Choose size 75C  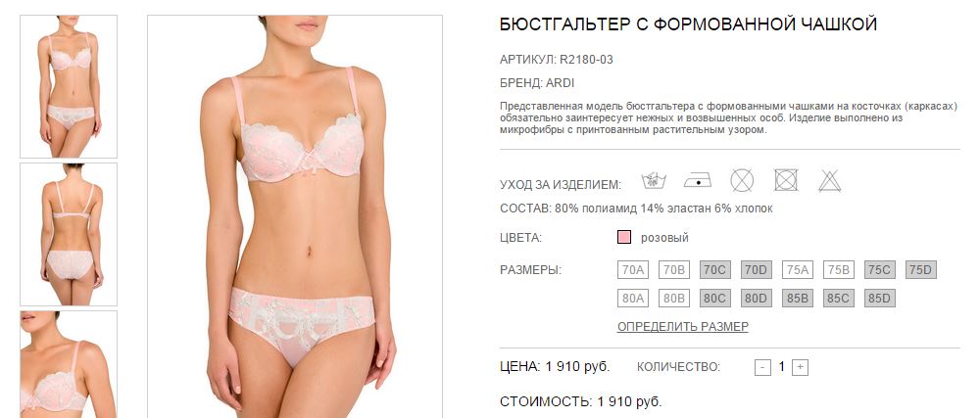pyautogui.click(x=879, y=270)
